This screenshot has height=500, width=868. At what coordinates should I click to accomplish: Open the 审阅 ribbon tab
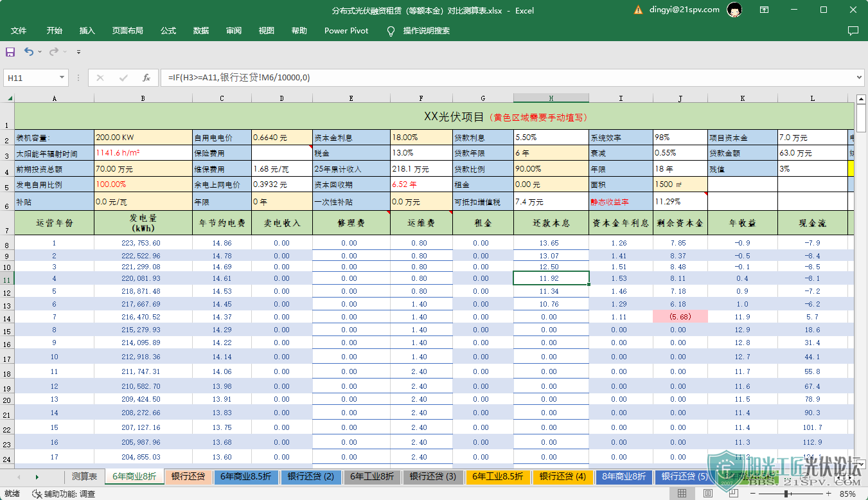[x=234, y=31]
